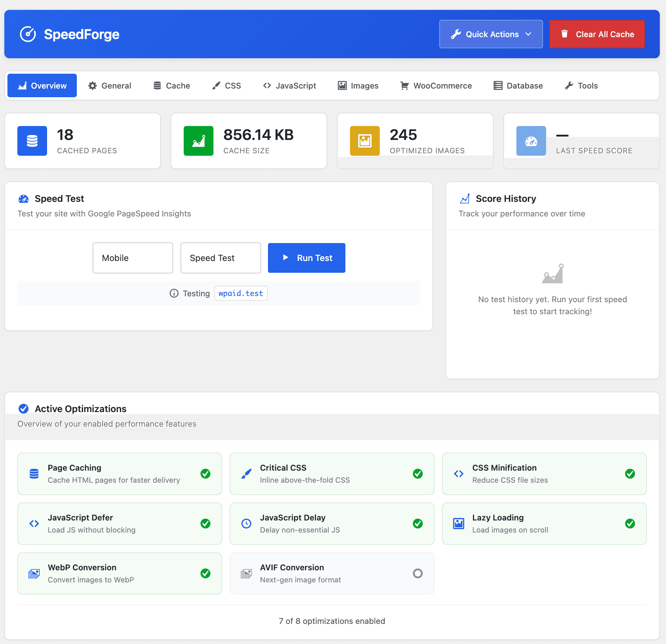Viewport: 666px width, 644px height.
Task: Open the Quick Actions dropdown
Action: point(491,34)
